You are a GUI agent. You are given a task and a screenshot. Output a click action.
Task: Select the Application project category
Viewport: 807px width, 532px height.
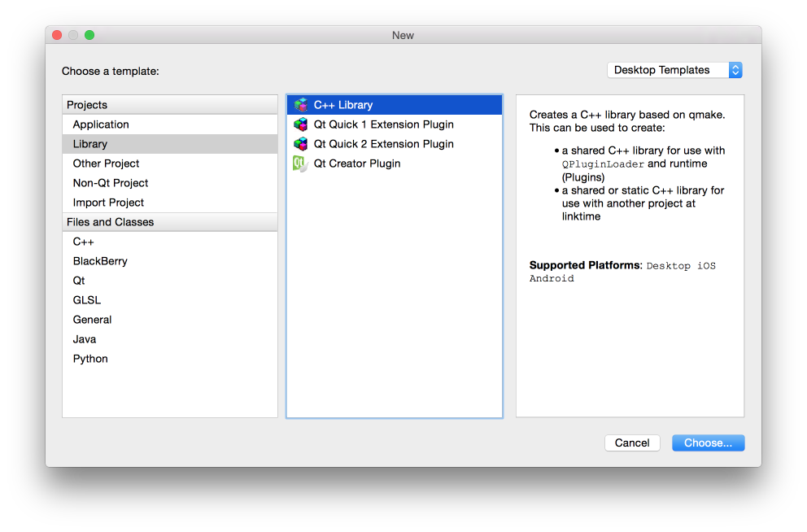(170, 124)
